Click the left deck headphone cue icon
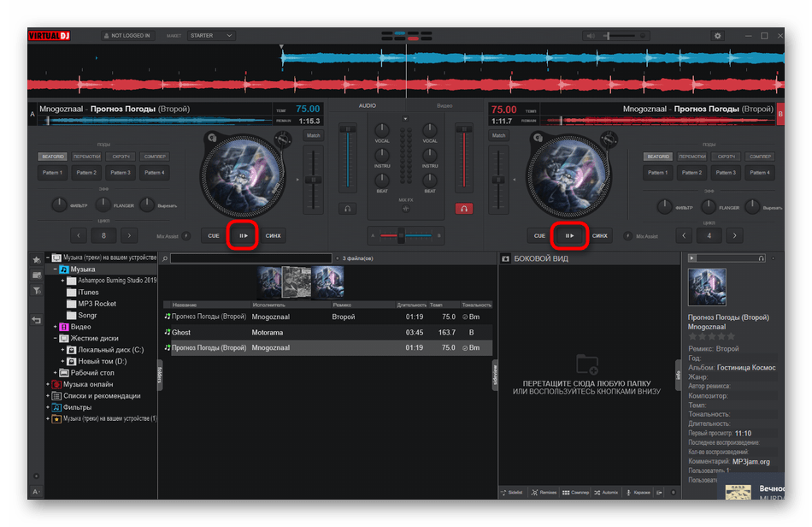This screenshot has height=527, width=812. click(x=347, y=208)
